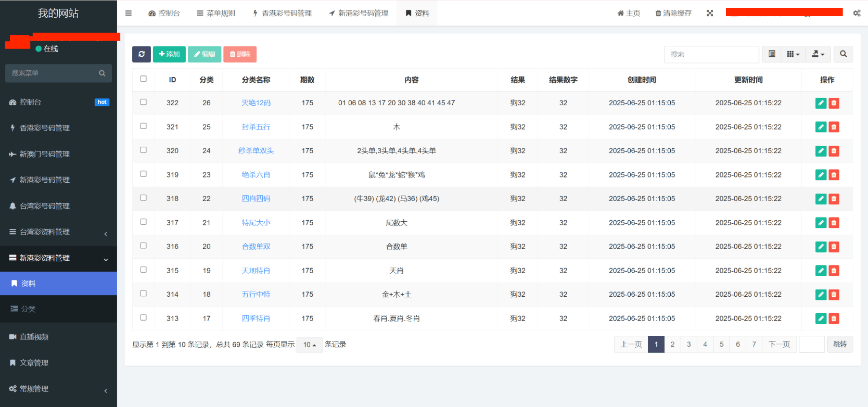Open settings gears icon at top right
The height and width of the screenshot is (407, 868).
[x=856, y=13]
